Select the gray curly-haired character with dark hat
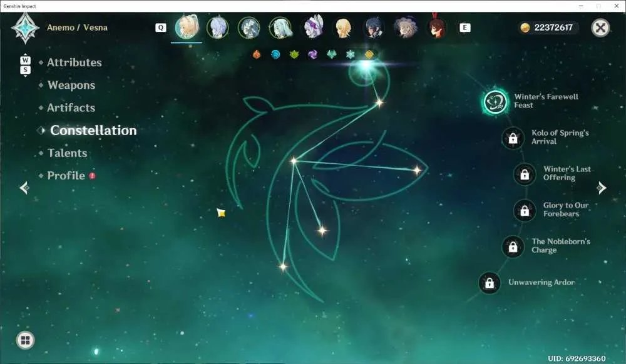 tap(405, 28)
